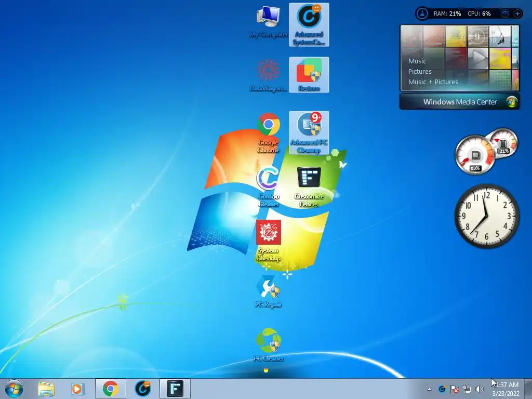Click the CPU meter large dial gadget
This screenshot has height=399, width=532.
click(x=475, y=155)
